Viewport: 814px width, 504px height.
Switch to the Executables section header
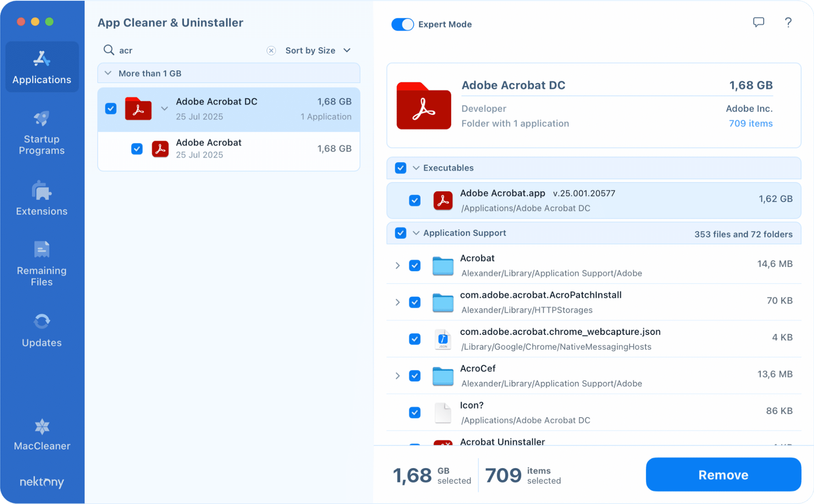(448, 168)
